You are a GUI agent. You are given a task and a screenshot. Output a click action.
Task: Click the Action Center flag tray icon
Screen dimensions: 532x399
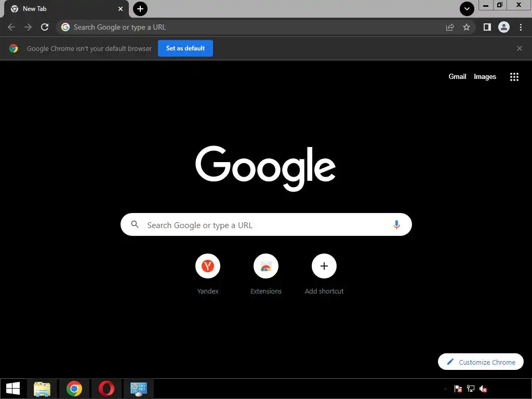tap(458, 389)
